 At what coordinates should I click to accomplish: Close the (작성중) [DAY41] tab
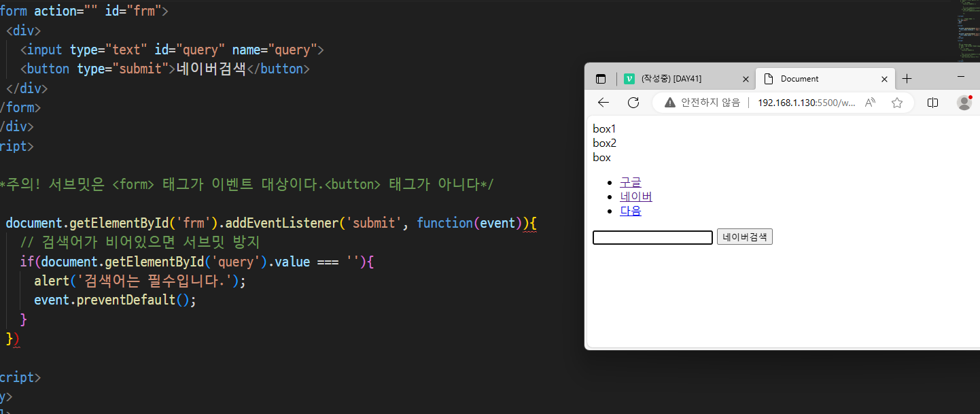[x=746, y=79]
